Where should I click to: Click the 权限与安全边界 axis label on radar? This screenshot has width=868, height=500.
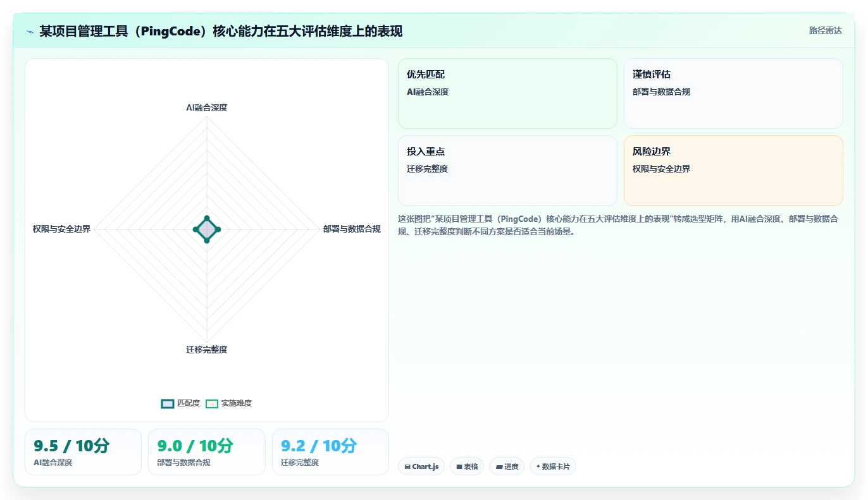[x=61, y=229]
